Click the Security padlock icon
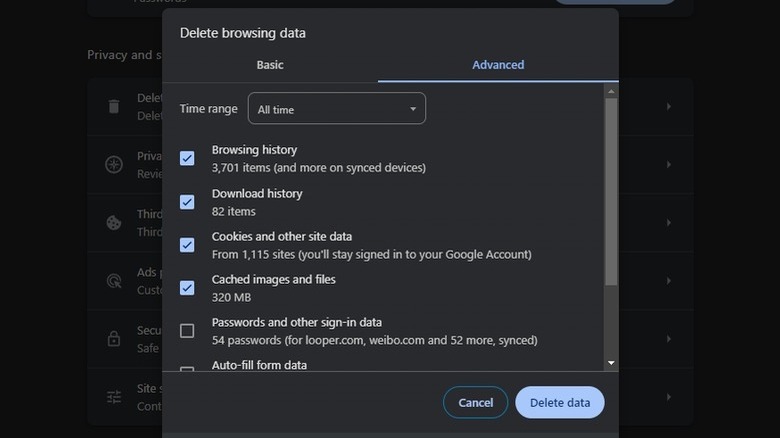 (x=114, y=338)
